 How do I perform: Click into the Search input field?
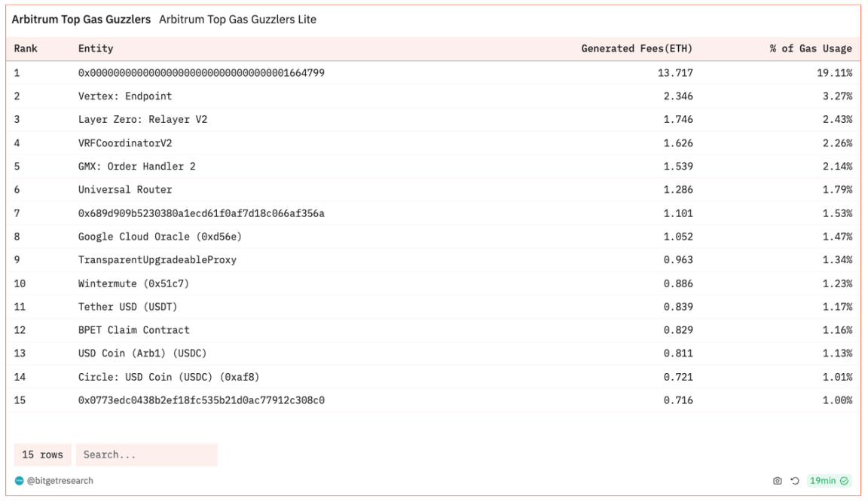click(x=146, y=455)
